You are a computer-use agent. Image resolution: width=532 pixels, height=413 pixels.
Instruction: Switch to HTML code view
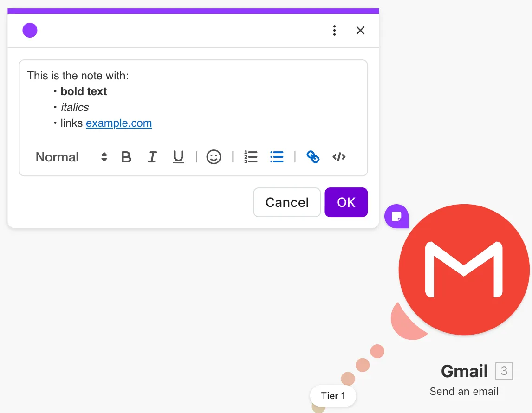coord(339,157)
